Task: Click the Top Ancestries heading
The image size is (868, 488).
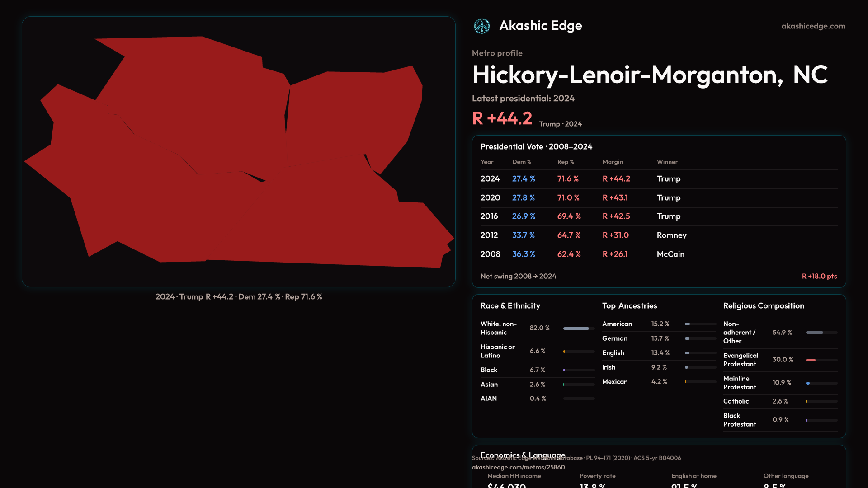Action: pos(629,306)
